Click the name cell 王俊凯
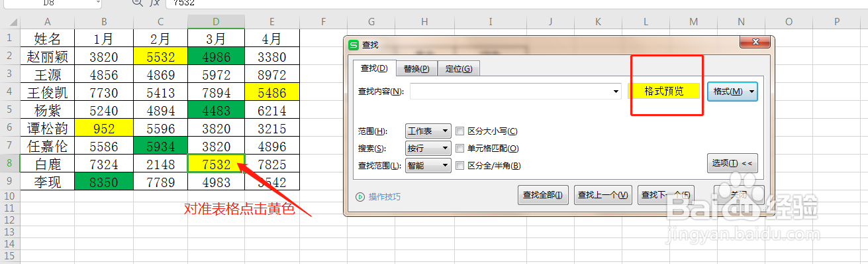Viewport: 868px width, 264px height. pyautogui.click(x=48, y=92)
